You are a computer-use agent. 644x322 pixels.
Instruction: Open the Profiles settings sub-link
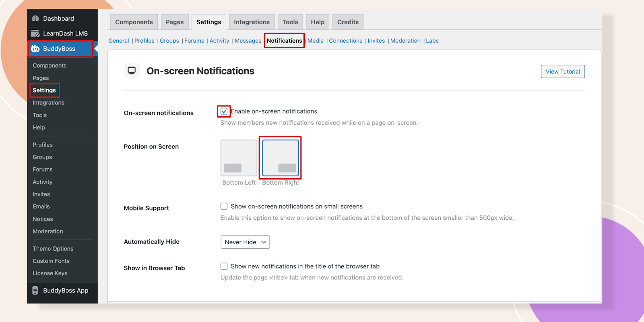(144, 41)
